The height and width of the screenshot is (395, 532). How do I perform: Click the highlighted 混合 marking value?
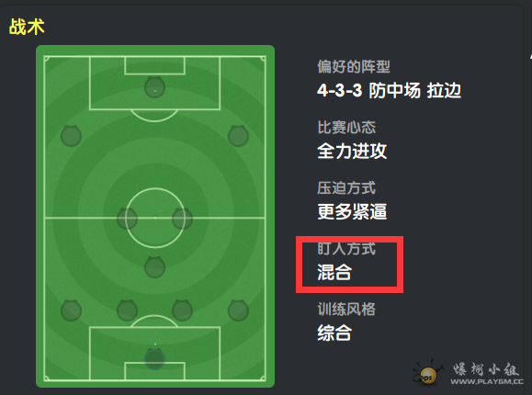tap(334, 272)
